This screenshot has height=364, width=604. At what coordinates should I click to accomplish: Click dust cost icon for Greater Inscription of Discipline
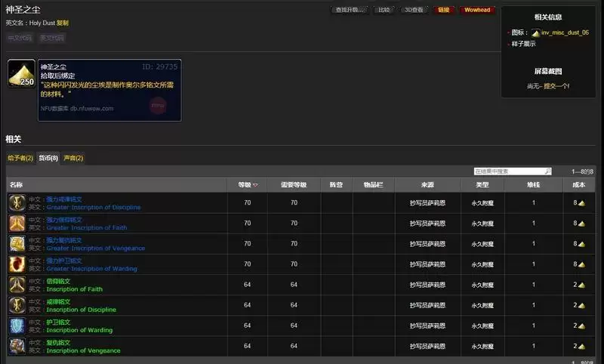coord(581,203)
